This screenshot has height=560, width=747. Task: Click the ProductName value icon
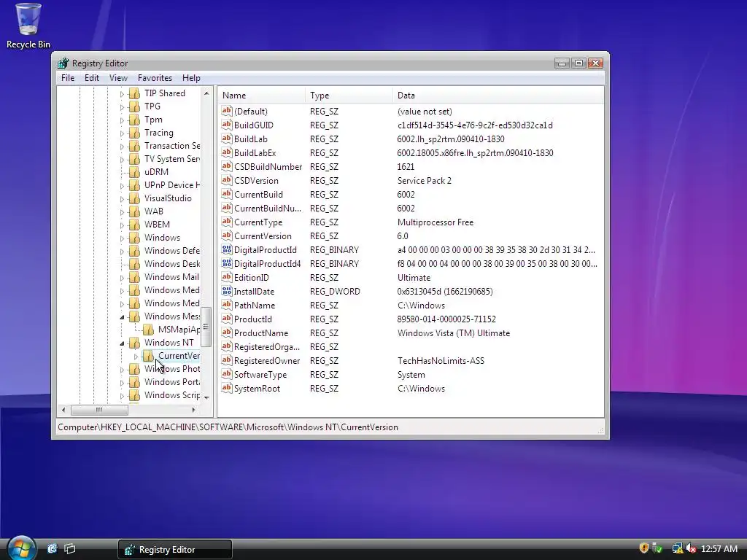click(227, 332)
